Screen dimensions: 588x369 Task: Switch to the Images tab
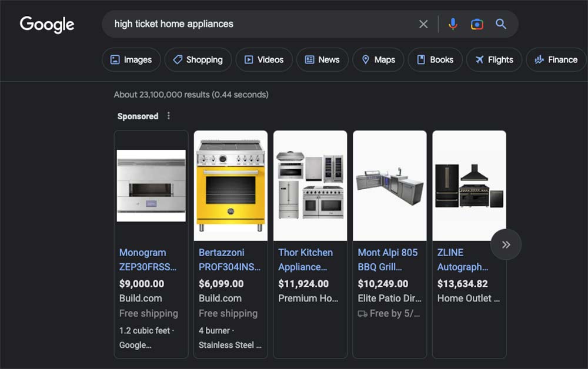pyautogui.click(x=131, y=59)
